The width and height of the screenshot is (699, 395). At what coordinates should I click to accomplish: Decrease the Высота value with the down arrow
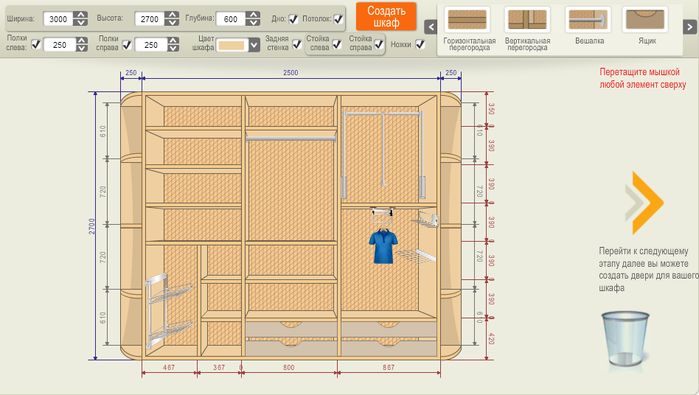172,22
